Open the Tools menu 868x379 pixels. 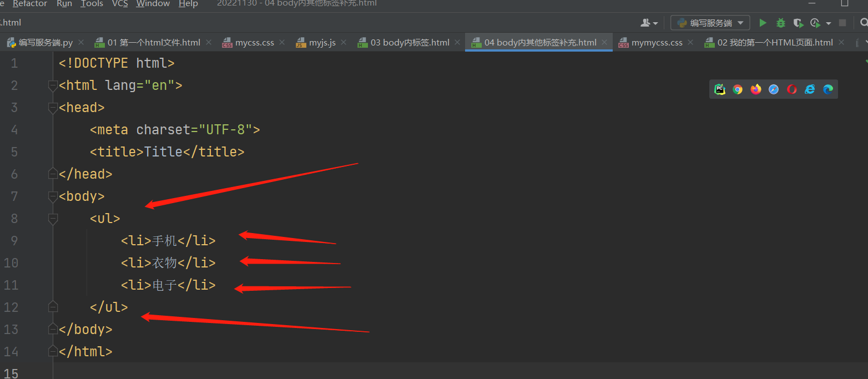pos(92,4)
